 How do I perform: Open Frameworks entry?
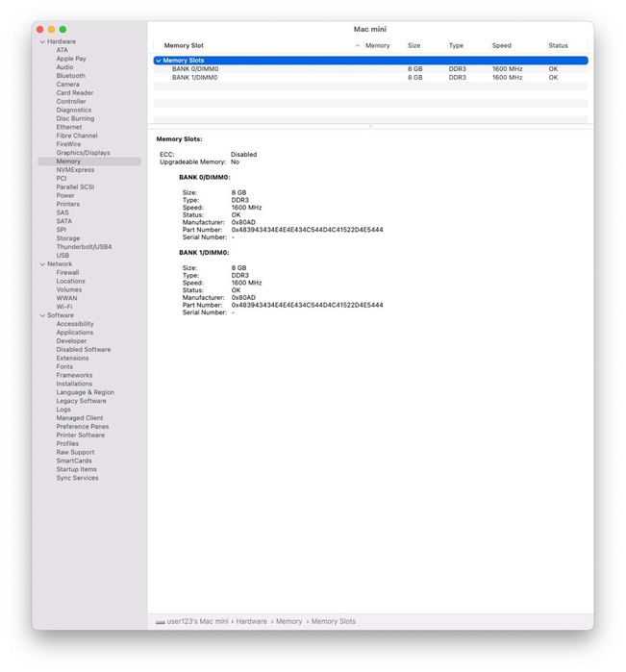pos(74,376)
